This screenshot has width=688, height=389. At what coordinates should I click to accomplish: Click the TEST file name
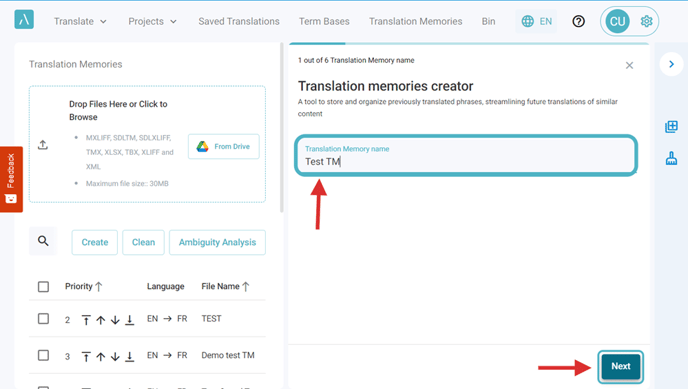(211, 318)
